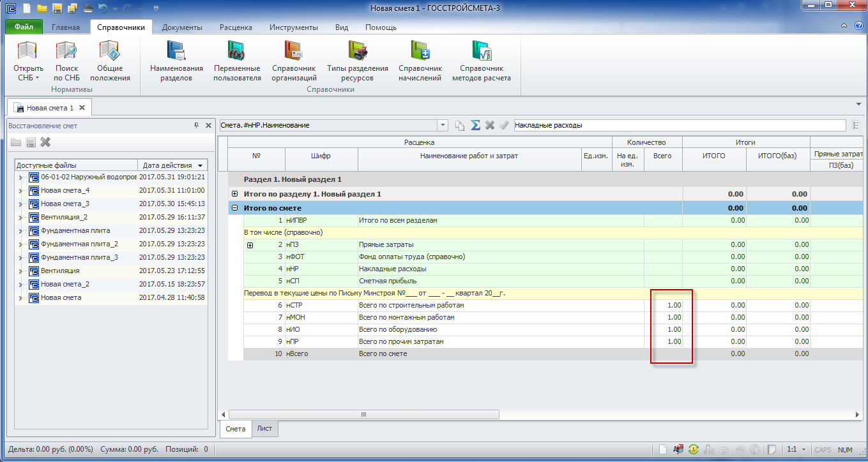Open the formula name box dropdown
The height and width of the screenshot is (462, 868).
pyautogui.click(x=442, y=125)
